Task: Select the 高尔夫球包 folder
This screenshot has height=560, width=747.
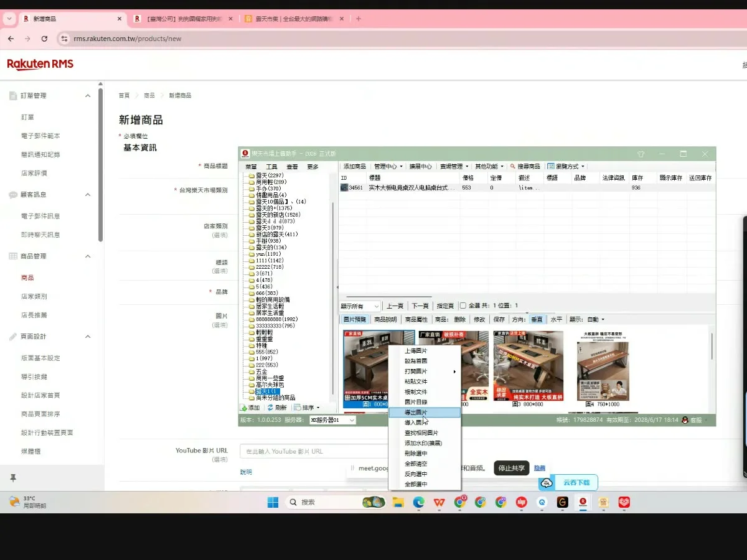Action: click(271, 385)
